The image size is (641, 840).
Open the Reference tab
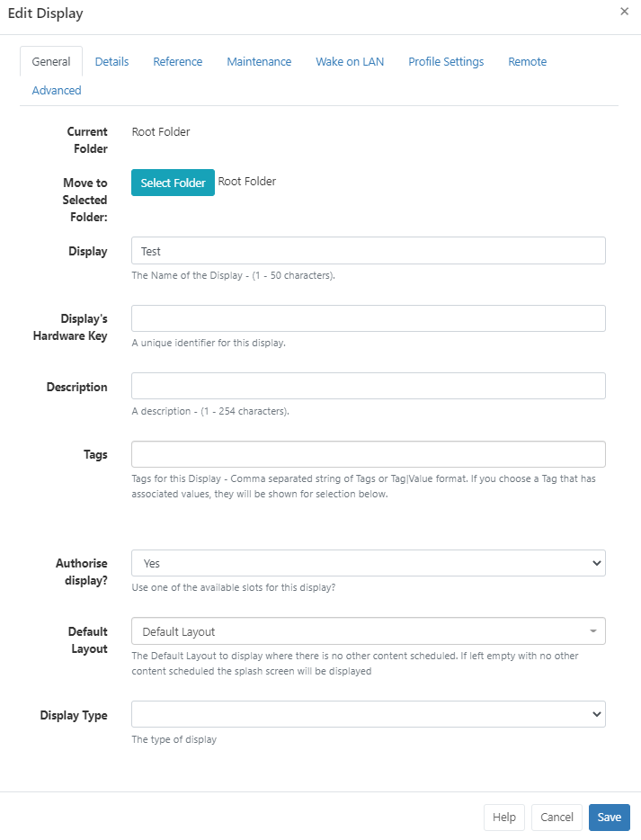click(177, 62)
